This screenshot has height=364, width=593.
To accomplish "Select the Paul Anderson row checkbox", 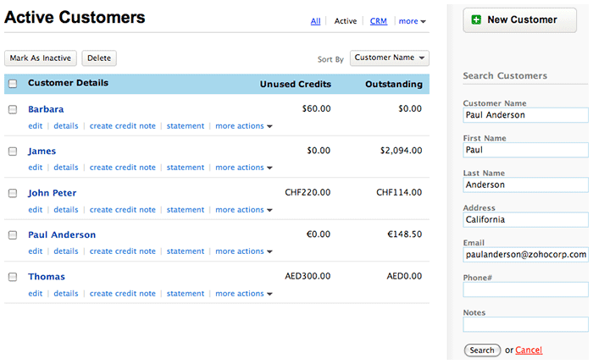I will coord(13,234).
